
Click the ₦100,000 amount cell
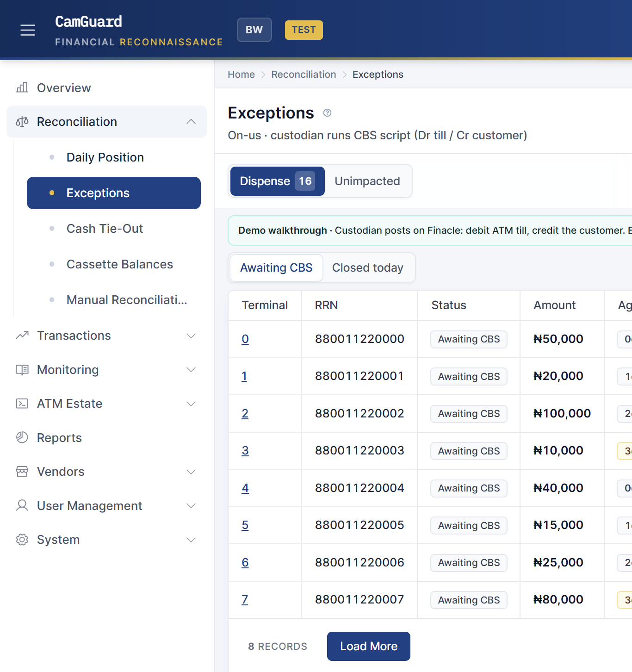pyautogui.click(x=562, y=413)
